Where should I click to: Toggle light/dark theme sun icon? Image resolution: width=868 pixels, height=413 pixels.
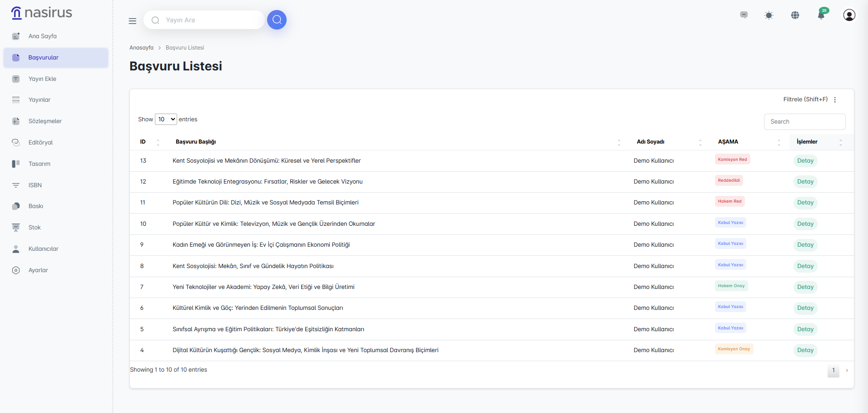(769, 15)
